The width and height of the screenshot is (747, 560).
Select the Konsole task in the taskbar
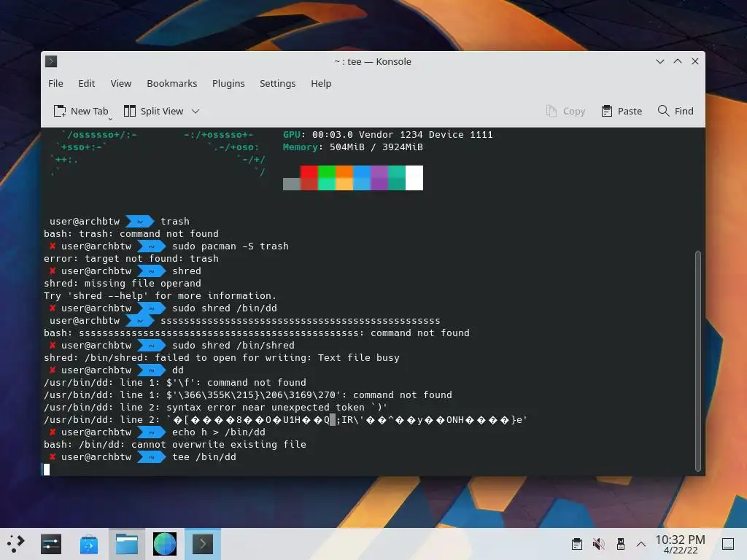tap(203, 543)
